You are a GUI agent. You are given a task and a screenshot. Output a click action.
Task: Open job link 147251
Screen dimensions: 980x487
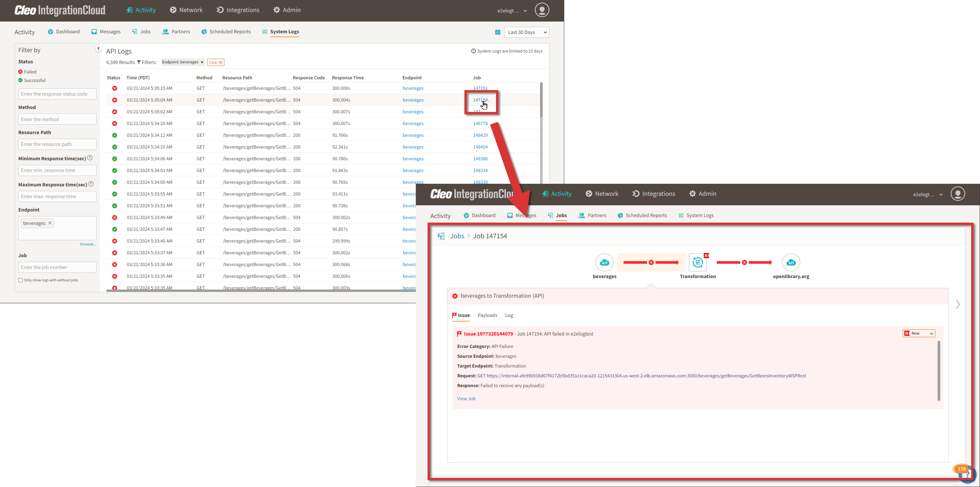click(480, 88)
